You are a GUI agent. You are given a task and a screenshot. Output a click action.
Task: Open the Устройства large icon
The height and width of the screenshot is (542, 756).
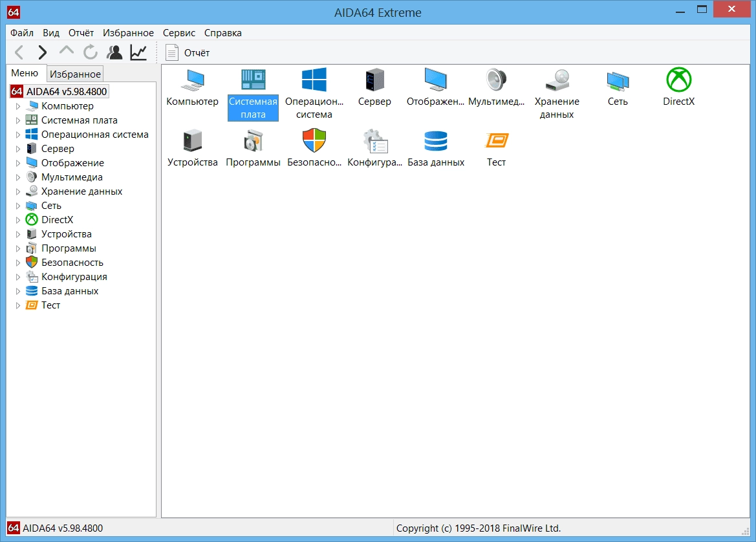pyautogui.click(x=192, y=148)
